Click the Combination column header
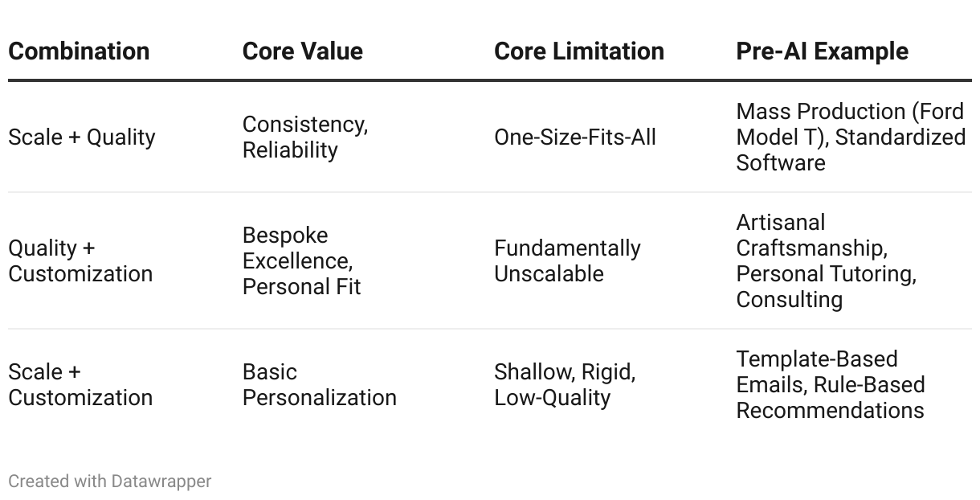The height and width of the screenshot is (500, 980). tap(79, 51)
